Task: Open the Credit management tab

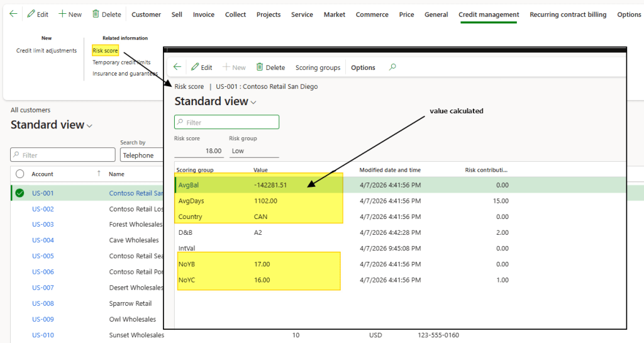Action: (488, 14)
